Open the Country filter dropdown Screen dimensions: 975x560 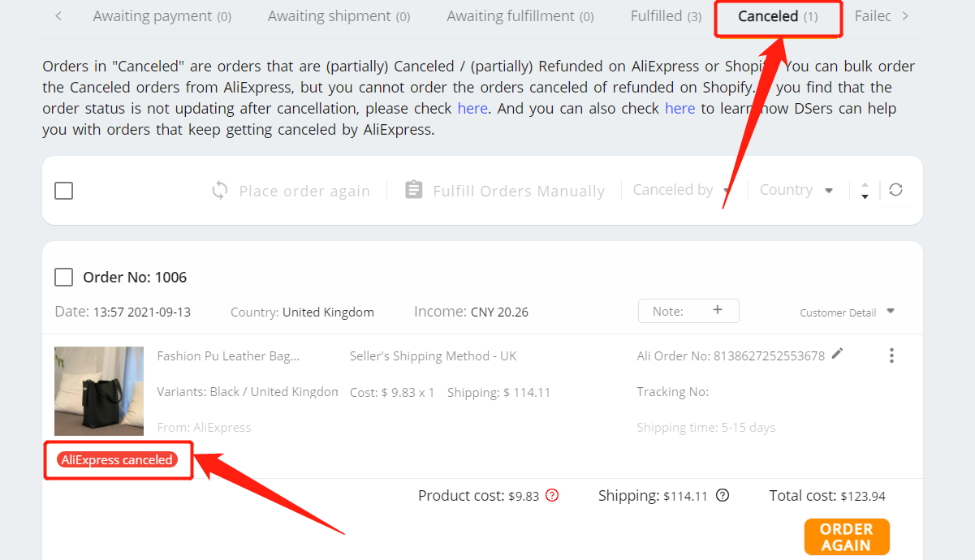(796, 190)
